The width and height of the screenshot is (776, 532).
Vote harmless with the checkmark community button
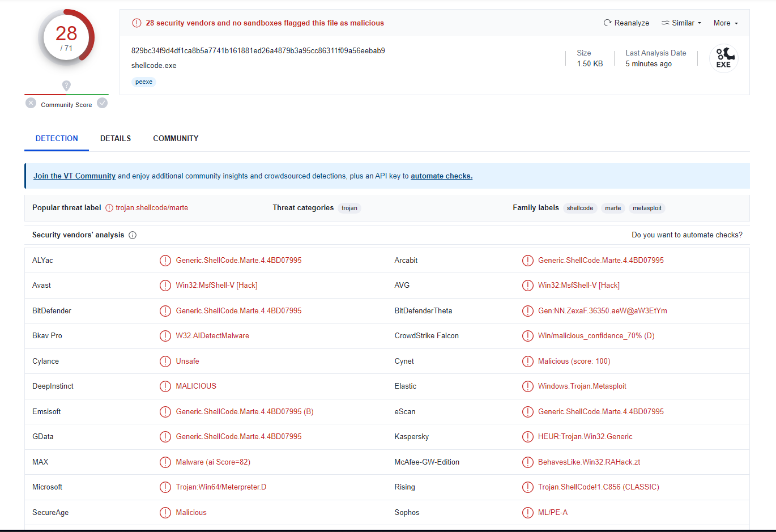point(102,103)
